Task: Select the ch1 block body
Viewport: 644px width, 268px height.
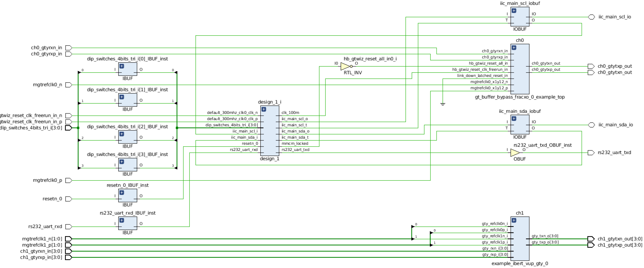Action: click(520, 238)
